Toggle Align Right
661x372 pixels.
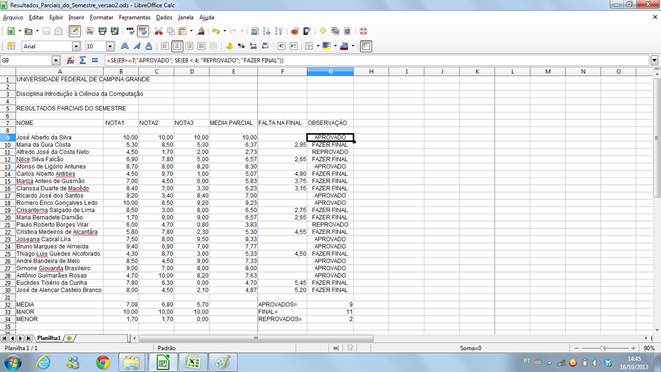pos(189,46)
